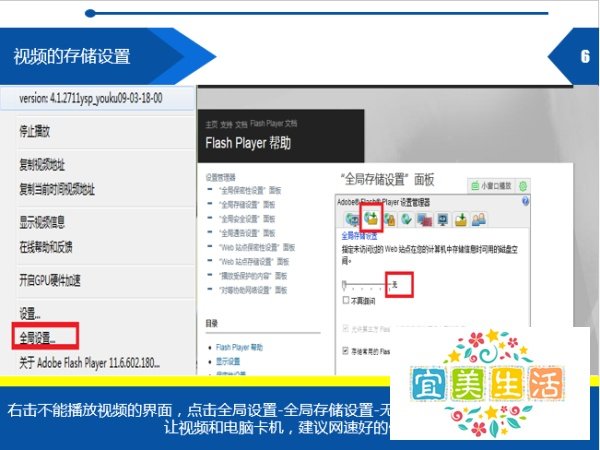
Task: Open the "播放受保护的内容" 面板 link
Action: pos(253,276)
